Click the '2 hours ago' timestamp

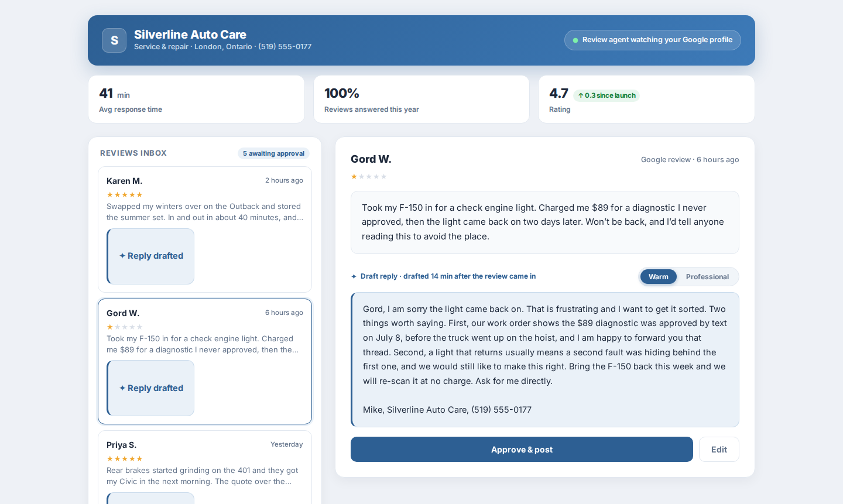(x=284, y=180)
